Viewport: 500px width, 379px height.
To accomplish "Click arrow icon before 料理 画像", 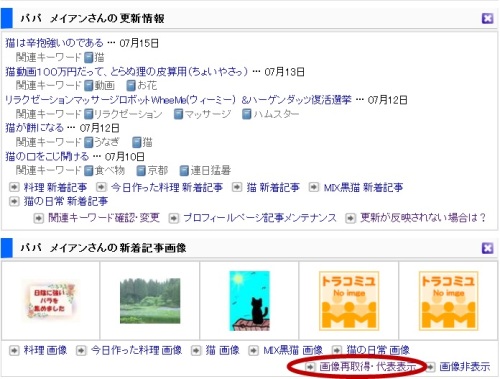I will (x=14, y=350).
